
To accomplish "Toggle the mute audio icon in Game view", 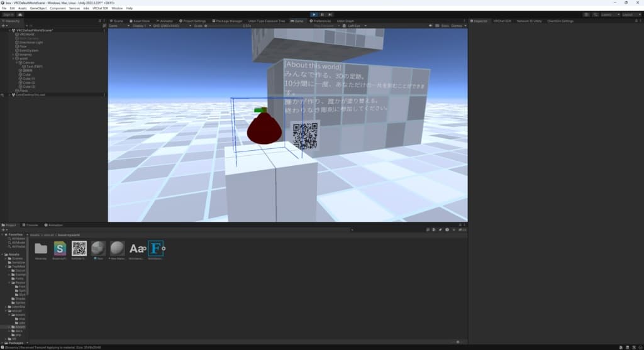I will (x=430, y=26).
